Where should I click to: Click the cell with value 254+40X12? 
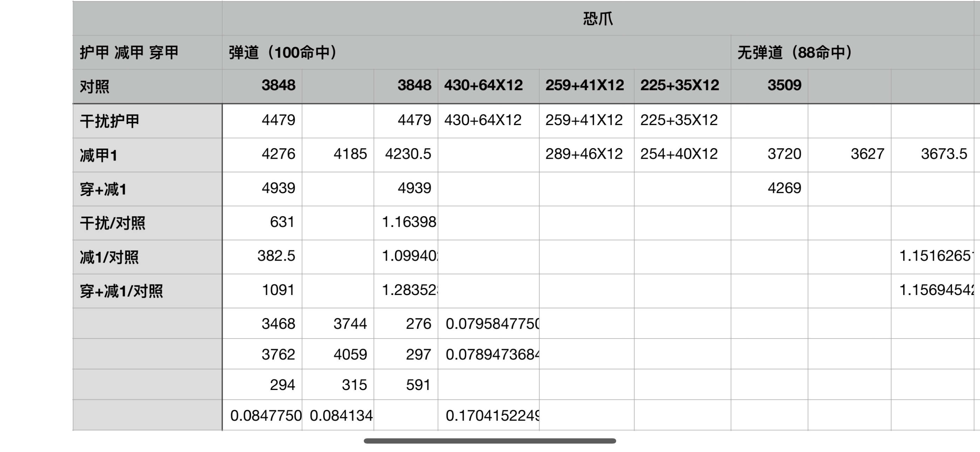click(679, 154)
